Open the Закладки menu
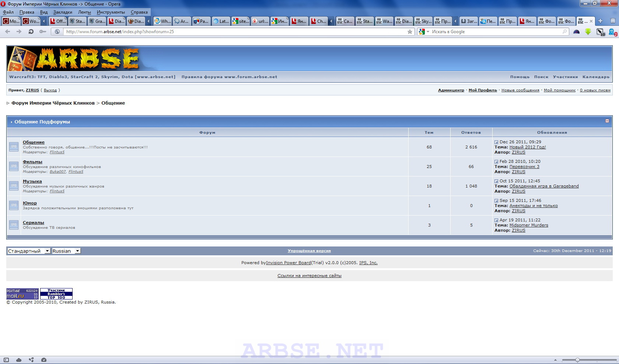This screenshot has height=364, width=619. [x=63, y=12]
